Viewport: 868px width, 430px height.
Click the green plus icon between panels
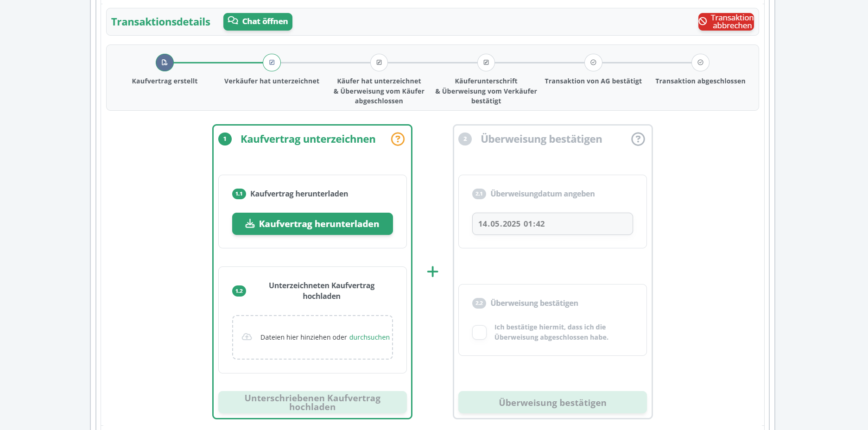coord(432,272)
